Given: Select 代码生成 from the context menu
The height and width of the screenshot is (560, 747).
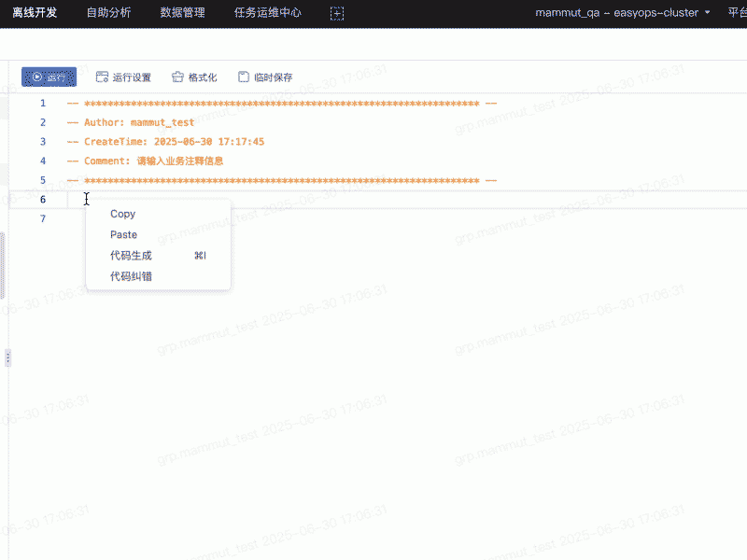Looking at the screenshot, I should 131,256.
